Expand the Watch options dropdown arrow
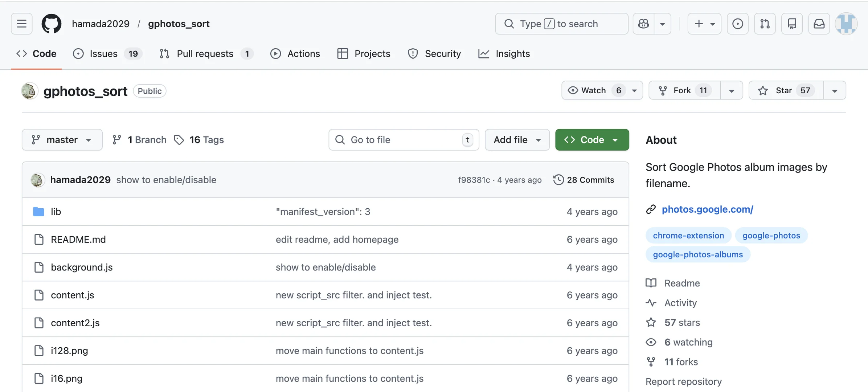This screenshot has height=392, width=868. tap(634, 90)
